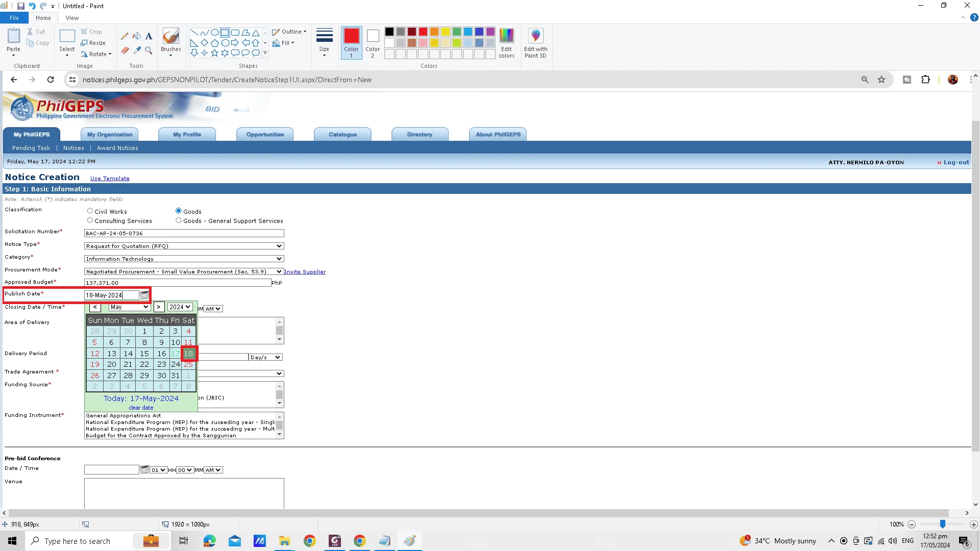Expand the Category dropdown
980x551 pixels.
tap(184, 259)
